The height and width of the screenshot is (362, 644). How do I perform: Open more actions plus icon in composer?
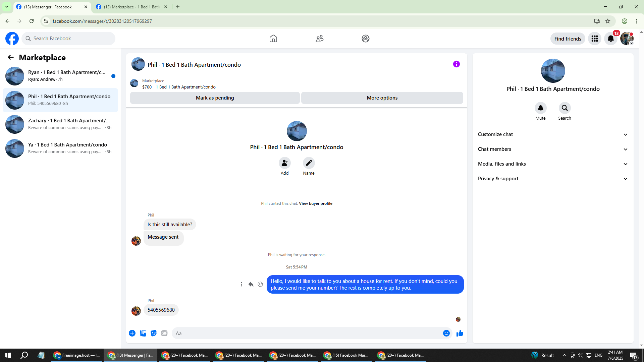click(132, 333)
